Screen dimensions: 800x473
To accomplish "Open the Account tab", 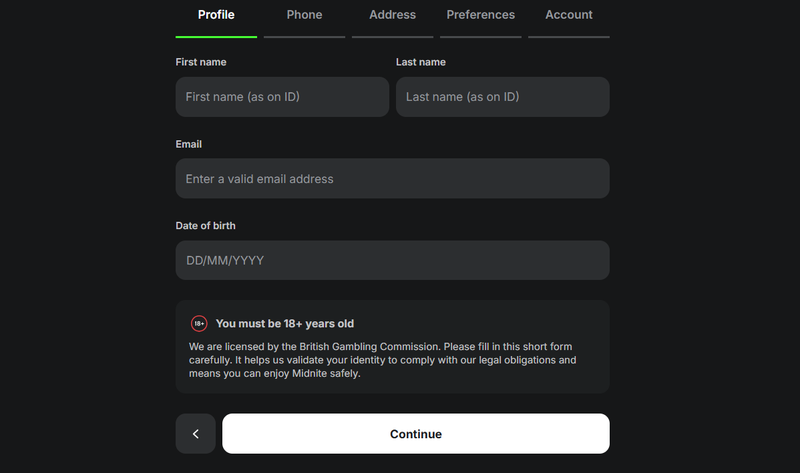I will (569, 15).
